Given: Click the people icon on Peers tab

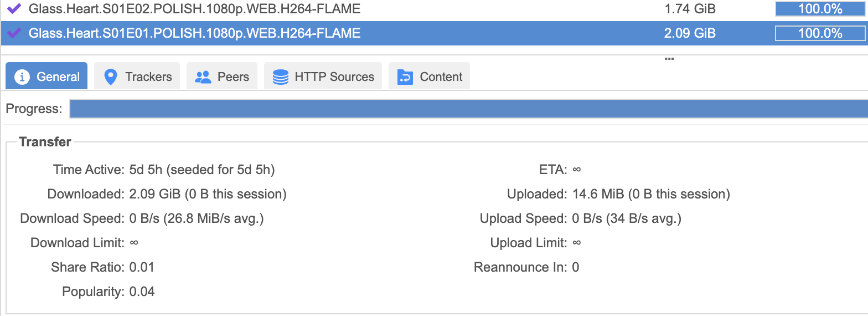Looking at the screenshot, I should (x=203, y=77).
